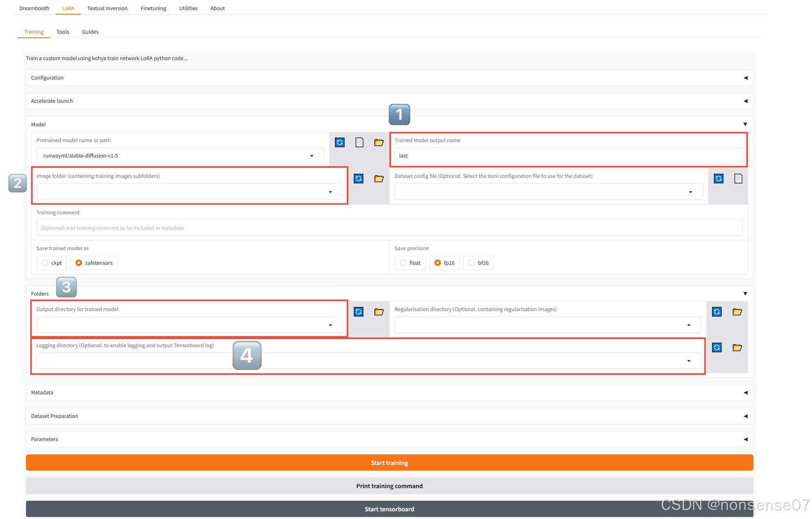812x519 pixels.
Task: Click Print training command button
Action: point(389,486)
